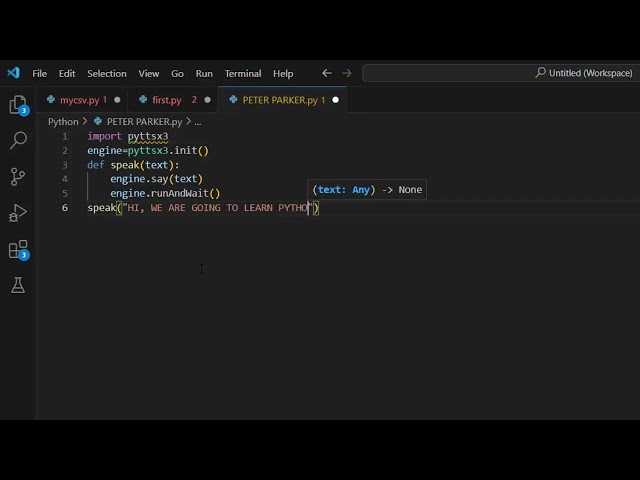This screenshot has width=640, height=480.
Task: Click the 'speak' call on line 6
Action: (x=102, y=208)
